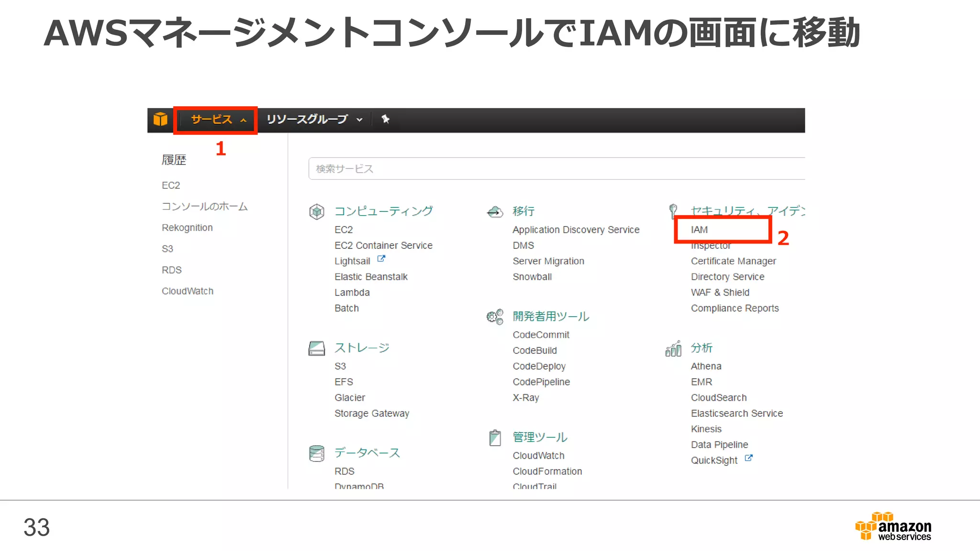Open the リソースグループ dropdown menu
Screen dimensions: 980x551
(314, 120)
